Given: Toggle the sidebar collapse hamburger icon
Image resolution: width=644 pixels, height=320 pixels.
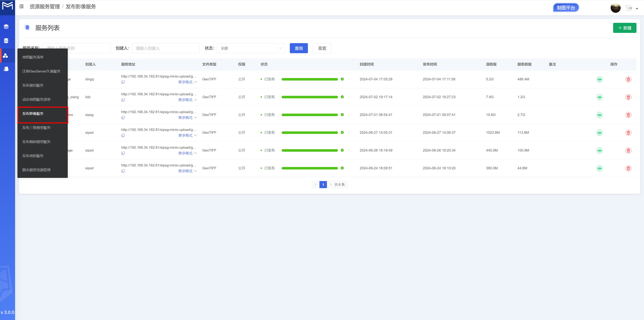Looking at the screenshot, I should pos(21,7).
